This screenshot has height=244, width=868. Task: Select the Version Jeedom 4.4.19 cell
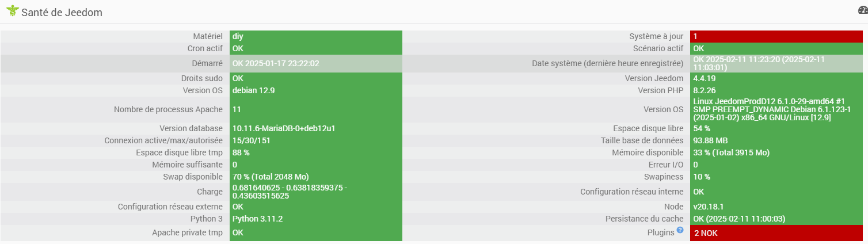pyautogui.click(x=705, y=78)
